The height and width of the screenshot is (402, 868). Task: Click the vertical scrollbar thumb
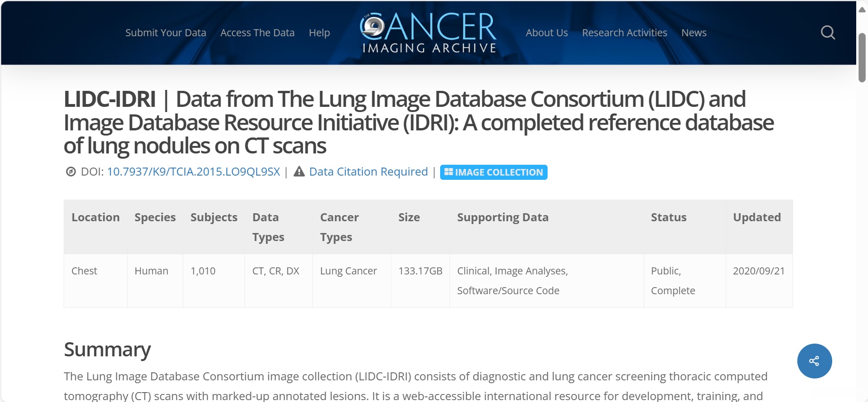pyautogui.click(x=862, y=57)
